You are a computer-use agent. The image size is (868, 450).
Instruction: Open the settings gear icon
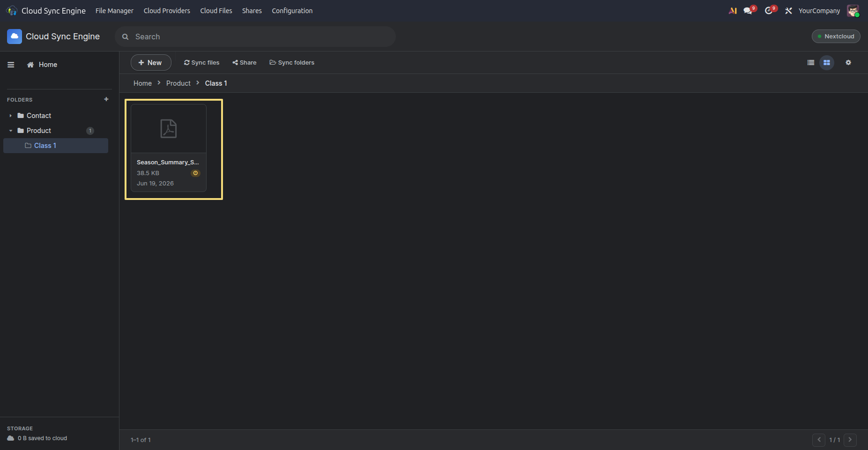click(848, 63)
